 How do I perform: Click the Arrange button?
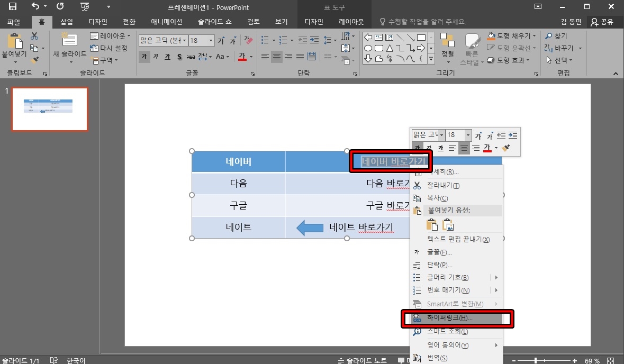(x=448, y=48)
